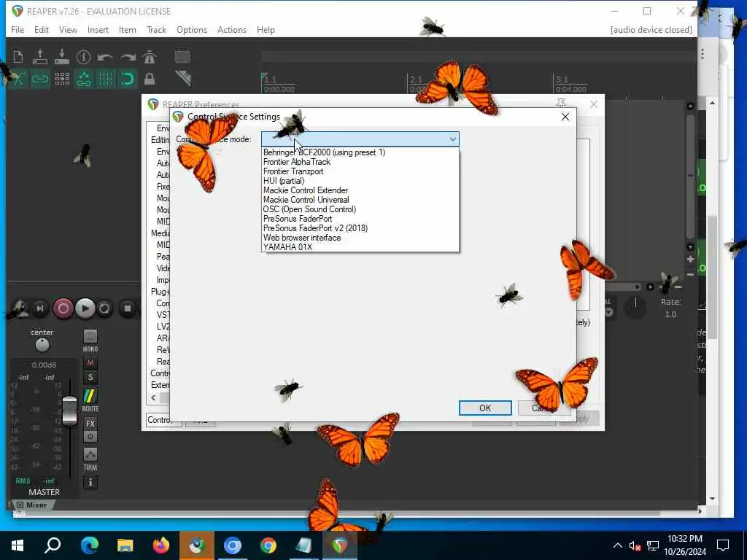Click the audio device closed status text

click(651, 29)
